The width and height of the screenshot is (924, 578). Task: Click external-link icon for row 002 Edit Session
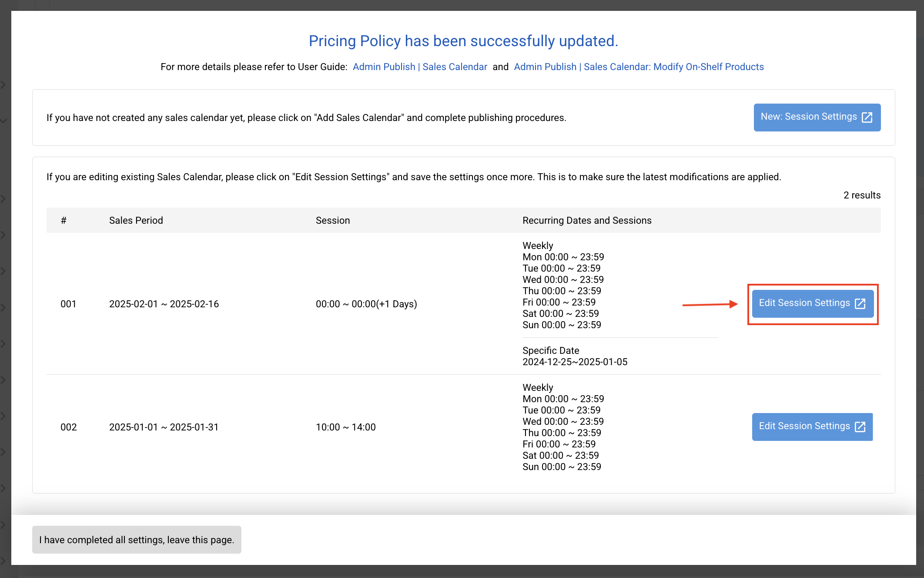860,427
